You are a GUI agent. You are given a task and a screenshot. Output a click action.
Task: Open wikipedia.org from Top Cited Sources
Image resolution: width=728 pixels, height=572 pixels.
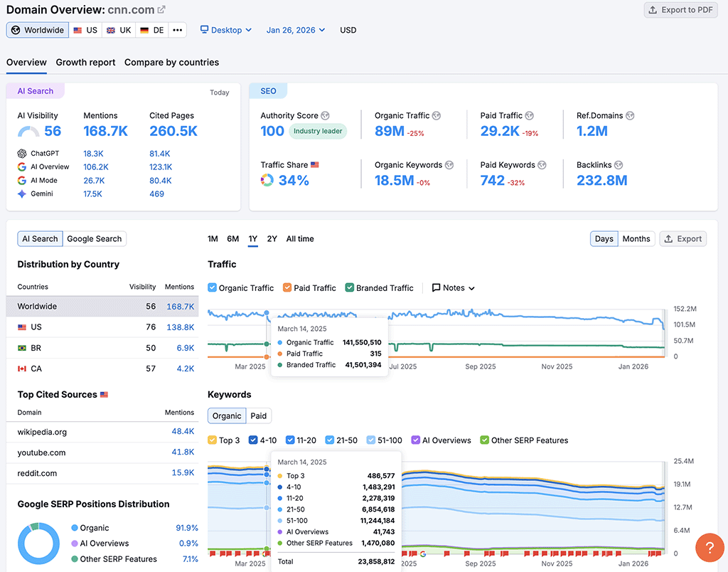click(43, 433)
